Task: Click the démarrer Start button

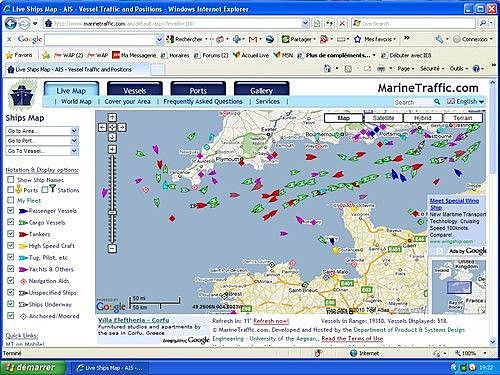Action: 32,367
